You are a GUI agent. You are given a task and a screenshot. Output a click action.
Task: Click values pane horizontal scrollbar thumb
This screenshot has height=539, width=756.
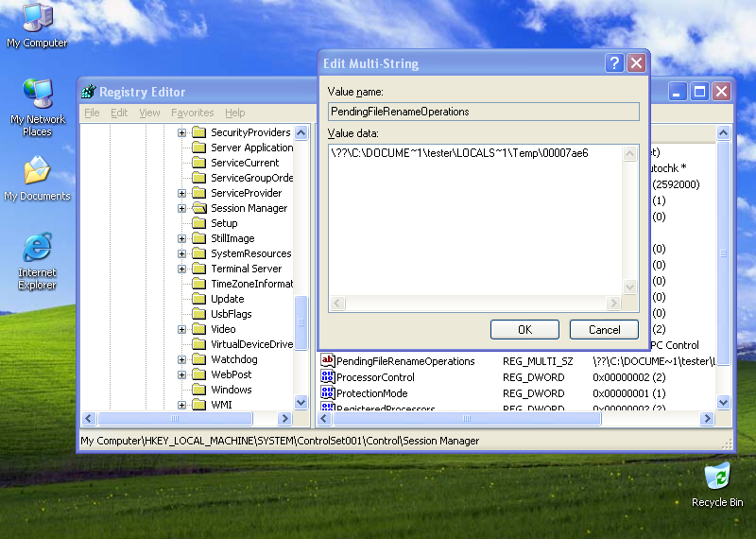point(467,418)
